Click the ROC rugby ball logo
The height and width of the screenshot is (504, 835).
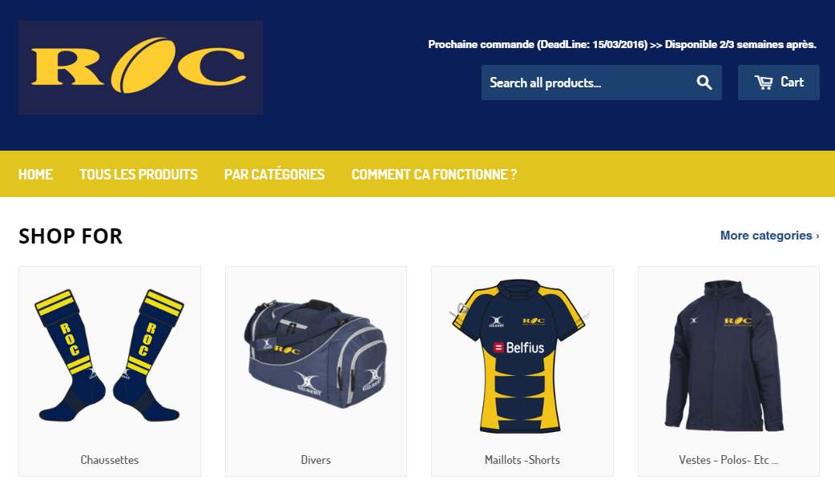point(140,67)
